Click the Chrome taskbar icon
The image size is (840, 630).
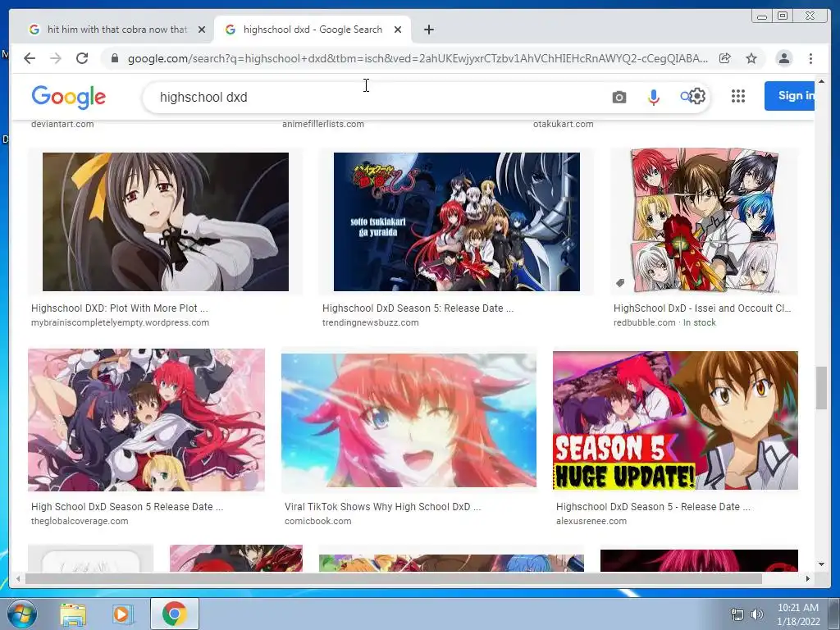point(175,614)
